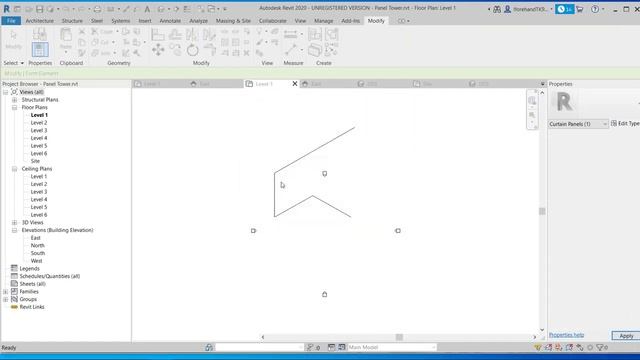Screen dimensions: 640x360
Task: Switch to the Manage tab
Action: coord(323,20)
